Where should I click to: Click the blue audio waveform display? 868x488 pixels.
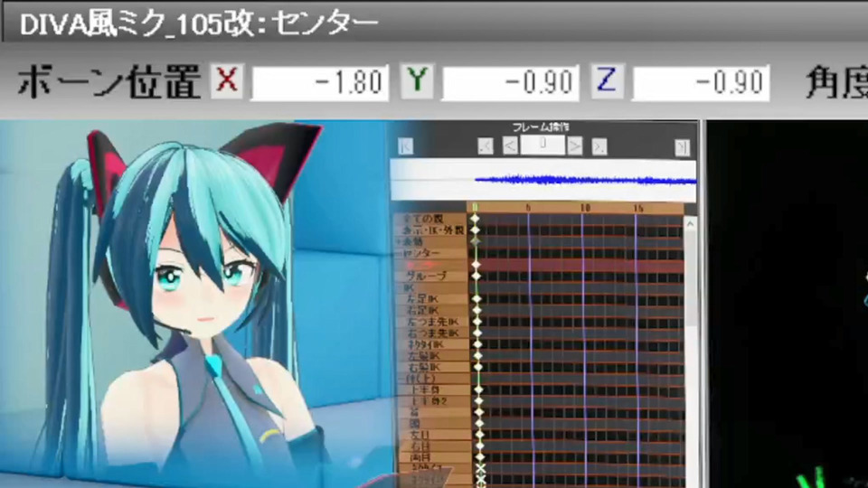[x=543, y=181]
